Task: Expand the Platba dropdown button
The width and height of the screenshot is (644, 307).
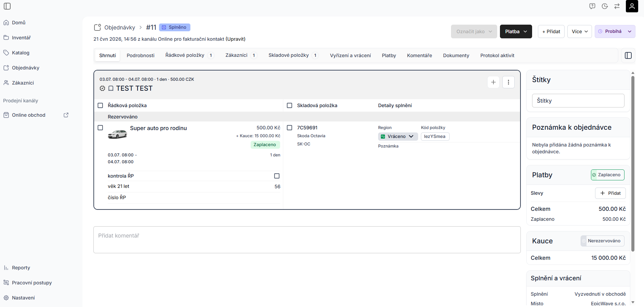Action: (x=516, y=31)
